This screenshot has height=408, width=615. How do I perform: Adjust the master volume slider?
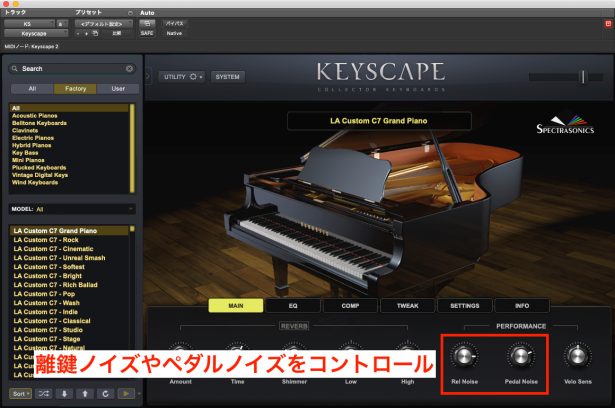(583, 77)
